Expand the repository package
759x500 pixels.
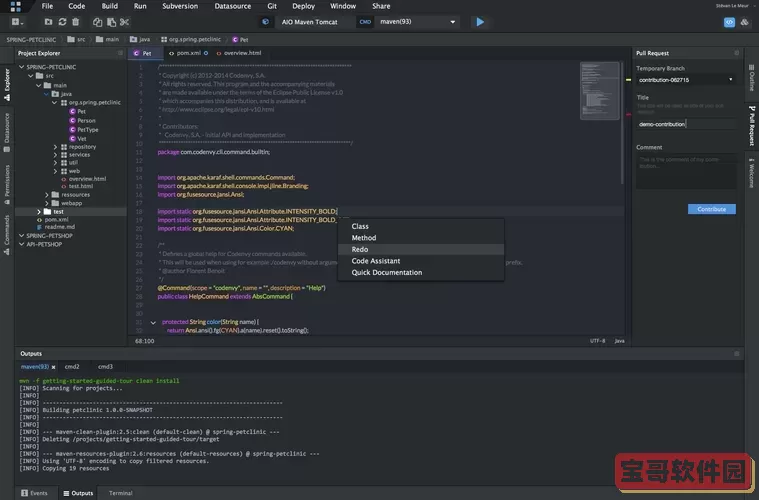(x=55, y=147)
